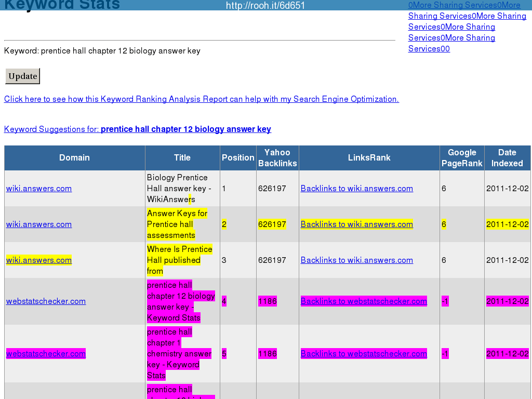Open the Keyword Suggestions link
The width and height of the screenshot is (532, 399).
(x=137, y=129)
